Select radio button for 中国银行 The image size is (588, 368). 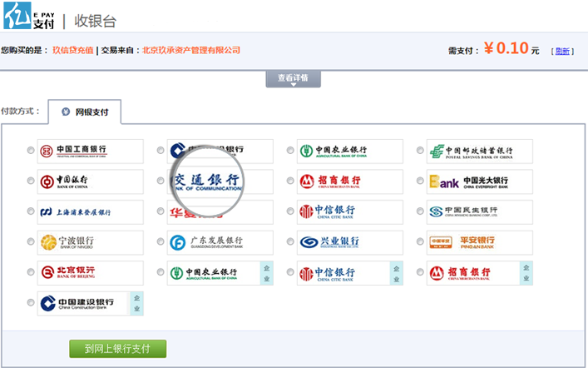click(31, 181)
